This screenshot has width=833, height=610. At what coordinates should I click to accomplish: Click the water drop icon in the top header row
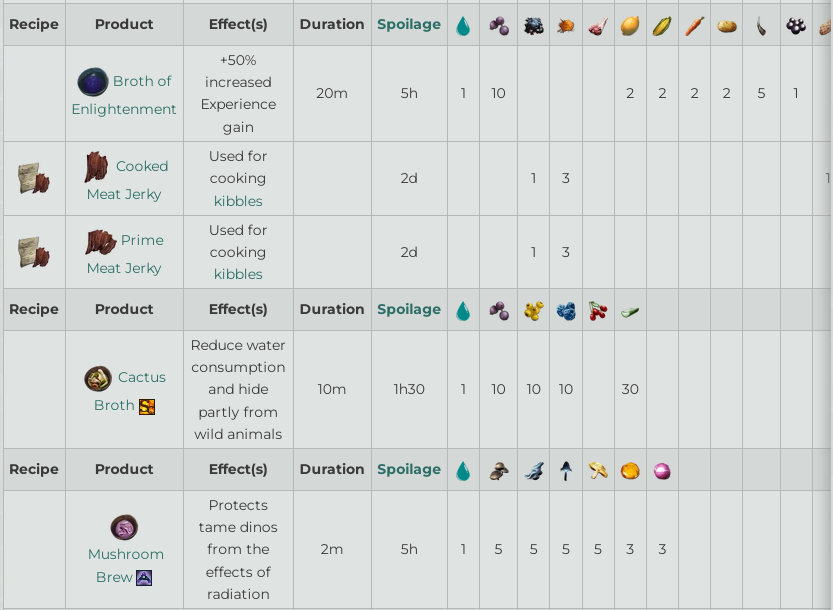(463, 26)
